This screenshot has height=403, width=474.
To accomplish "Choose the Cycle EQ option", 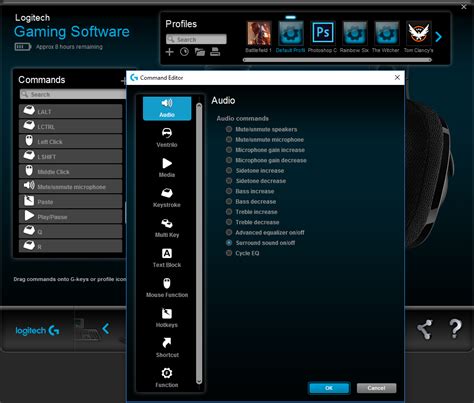I will tap(229, 253).
